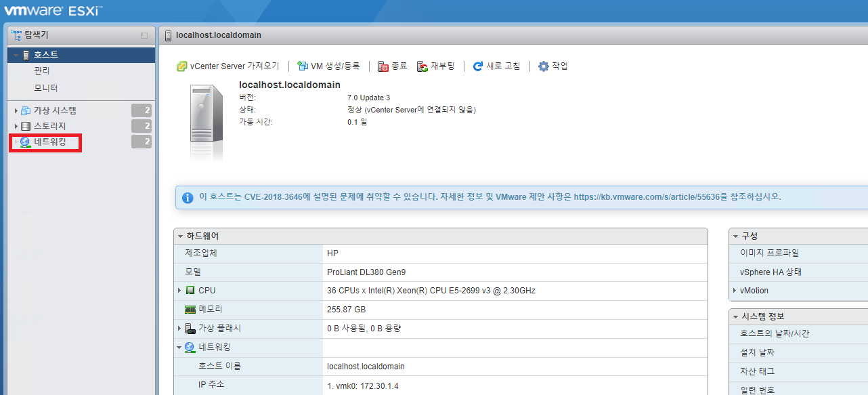
Task: Expand the 가상 플래시 row
Action: point(179,329)
